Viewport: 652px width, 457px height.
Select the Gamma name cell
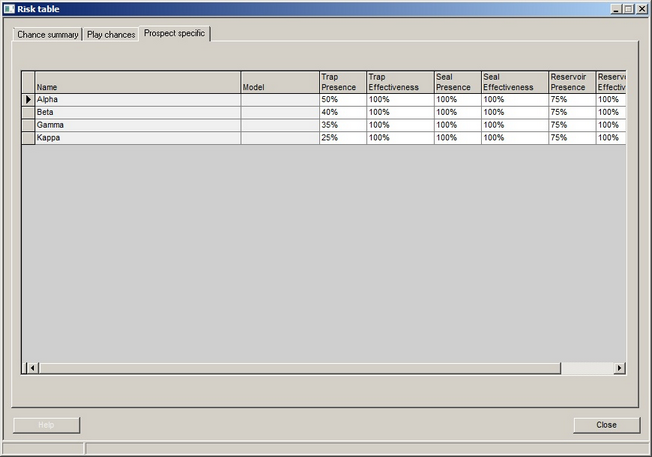click(x=137, y=125)
